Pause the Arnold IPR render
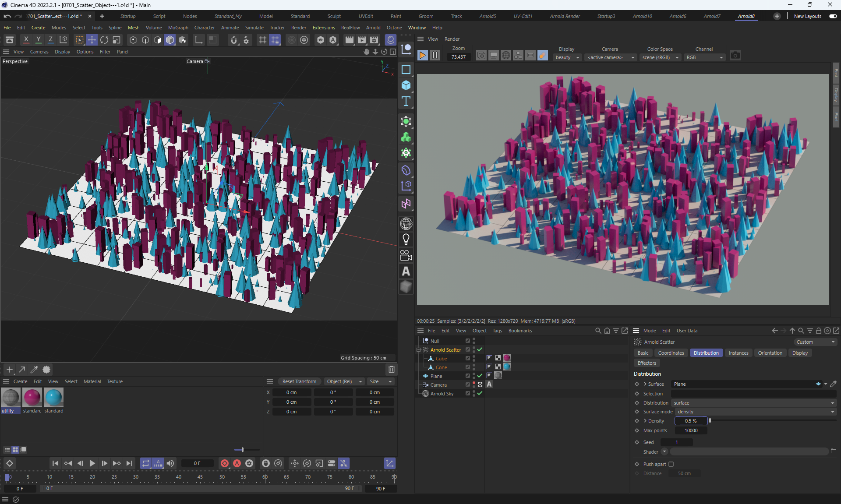Screen dimensions: 841x504 [x=435, y=56]
